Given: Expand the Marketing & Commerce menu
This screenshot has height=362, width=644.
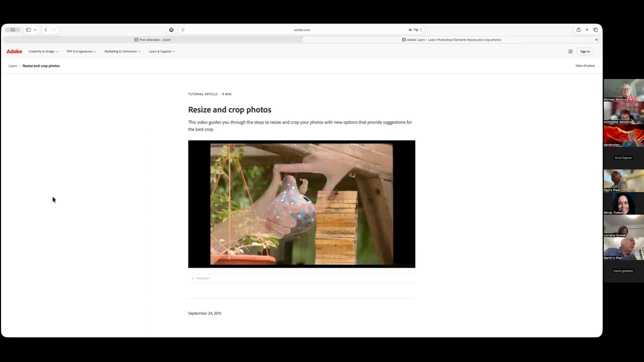Looking at the screenshot, I should tap(122, 51).
